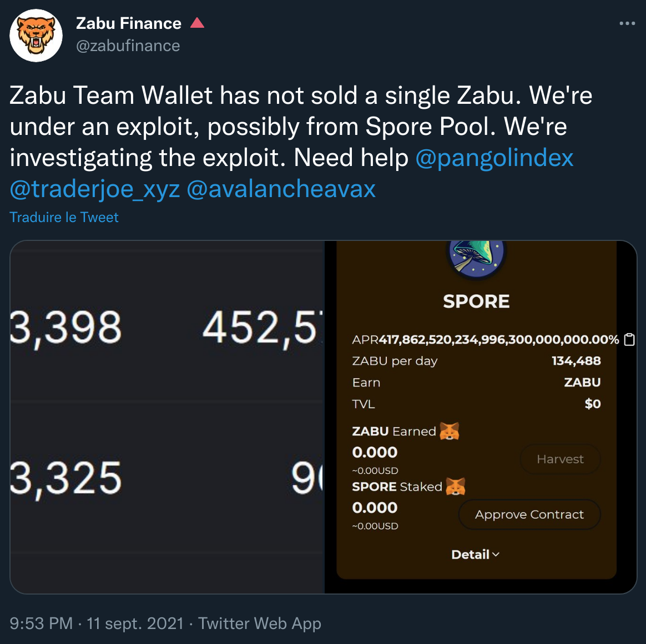Click Traduire le Tweet
Image resolution: width=646 pixels, height=644 pixels.
point(64,217)
